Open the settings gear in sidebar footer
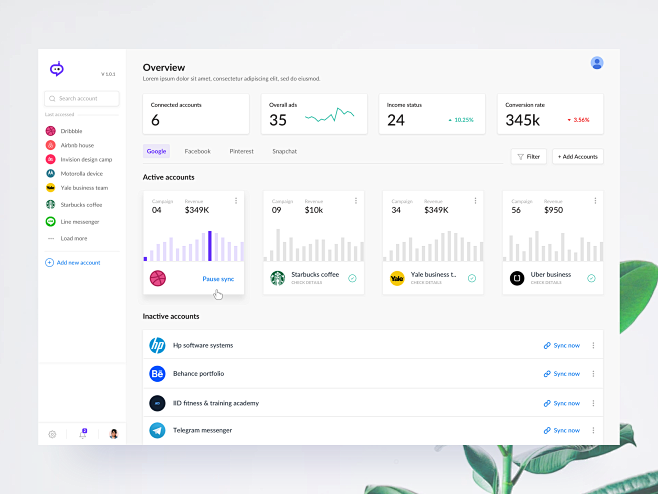This screenshot has height=494, width=658. pos(52,434)
